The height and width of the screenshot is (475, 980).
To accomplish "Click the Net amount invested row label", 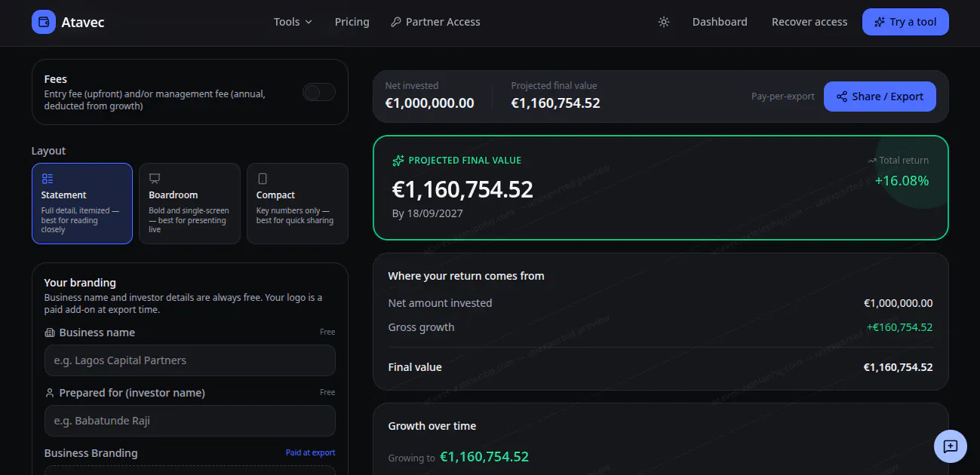I will pyautogui.click(x=440, y=303).
